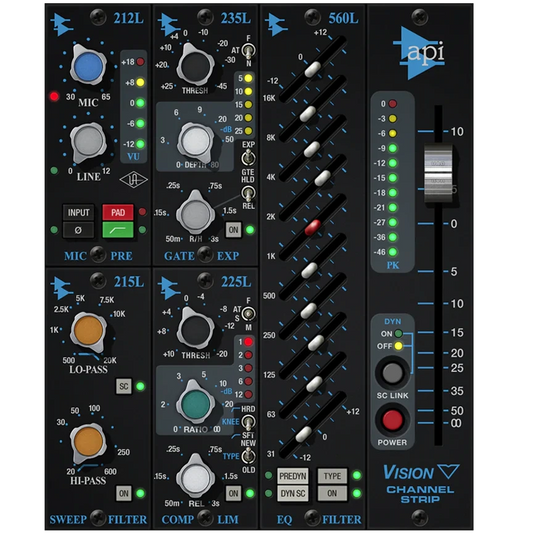This screenshot has width=533, height=533.
Task: Toggle the PREDYN button on EQ
Action: coord(293,476)
